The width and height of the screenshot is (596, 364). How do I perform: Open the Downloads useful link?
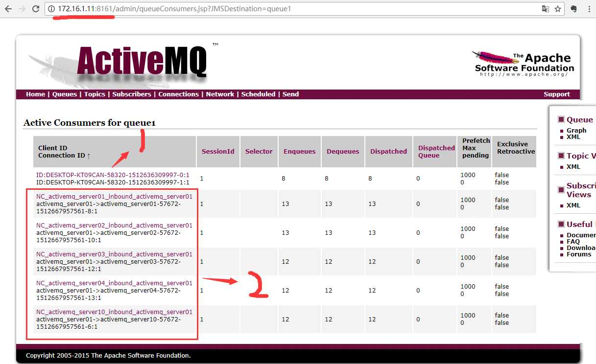click(x=581, y=248)
